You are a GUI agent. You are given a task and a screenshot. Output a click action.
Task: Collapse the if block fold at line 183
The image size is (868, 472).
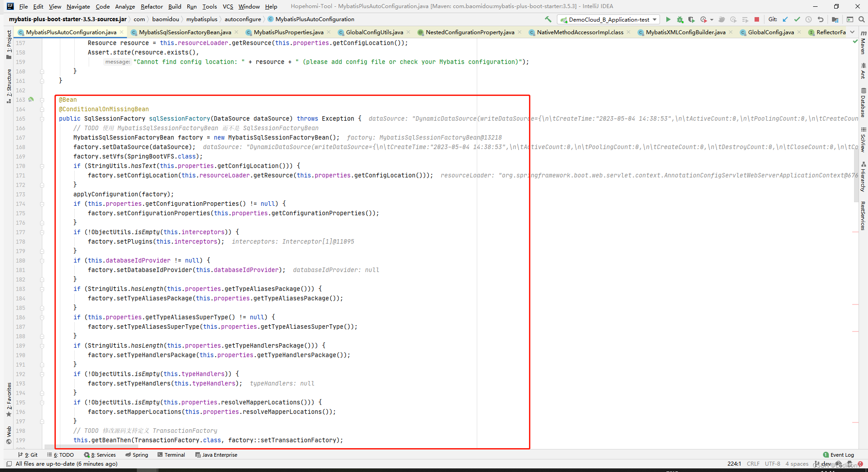(42, 289)
